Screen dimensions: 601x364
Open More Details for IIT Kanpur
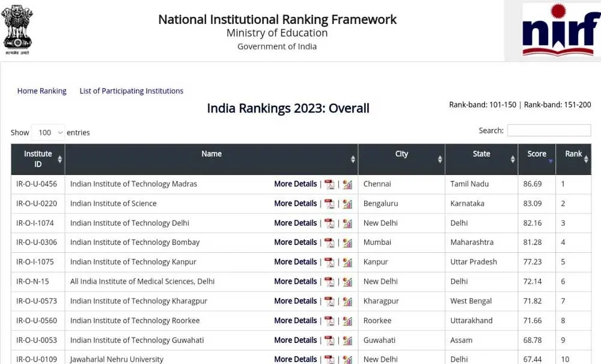pyautogui.click(x=296, y=262)
